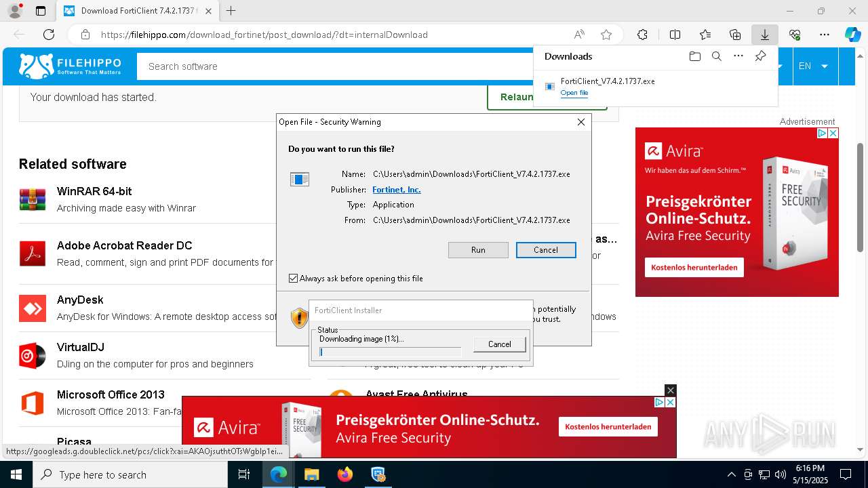The height and width of the screenshot is (488, 868).
Task: Close the Security Warning dialog with X
Action: (x=580, y=122)
